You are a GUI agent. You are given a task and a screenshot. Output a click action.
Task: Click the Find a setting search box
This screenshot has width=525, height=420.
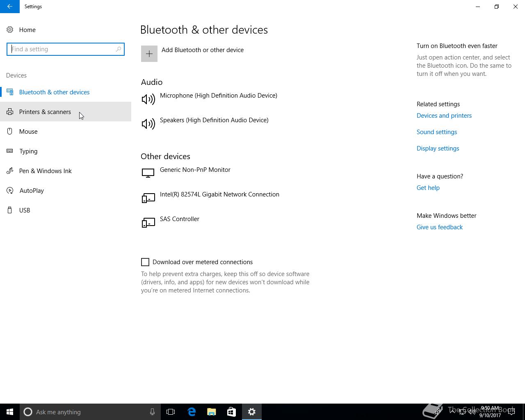click(x=66, y=49)
